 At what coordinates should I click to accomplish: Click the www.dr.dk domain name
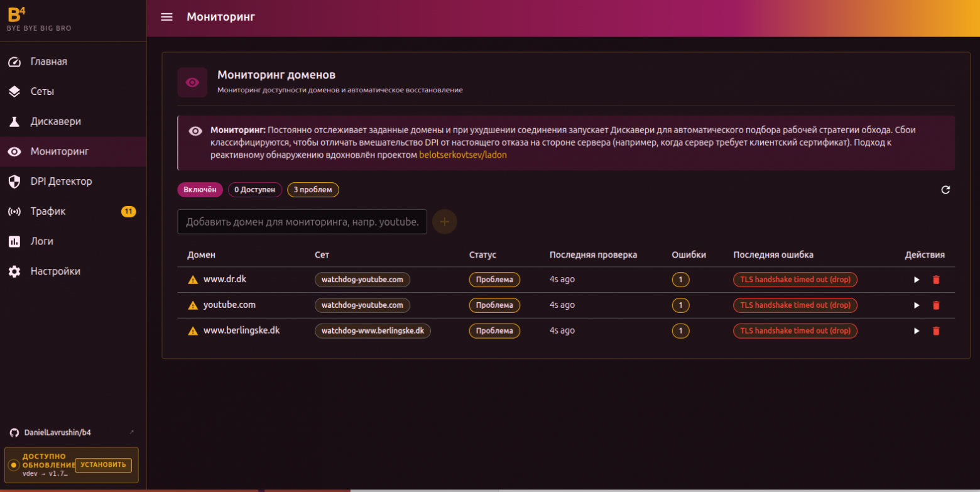pos(224,279)
